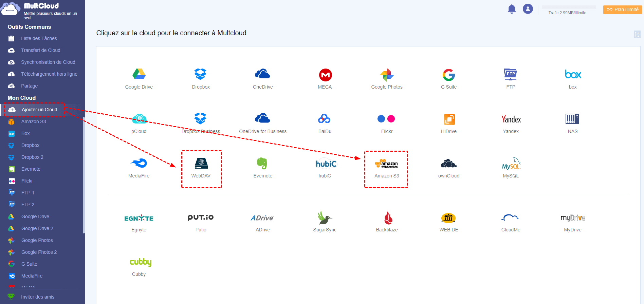Add MEGA from the cloud grid
Viewport: 644px width, 304px height.
coord(325,75)
